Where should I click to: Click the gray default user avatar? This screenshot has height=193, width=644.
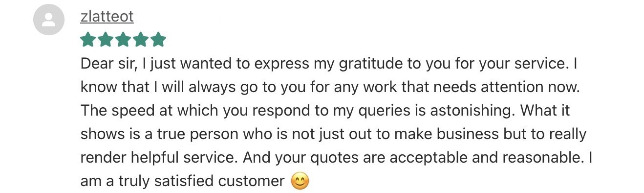[48, 20]
